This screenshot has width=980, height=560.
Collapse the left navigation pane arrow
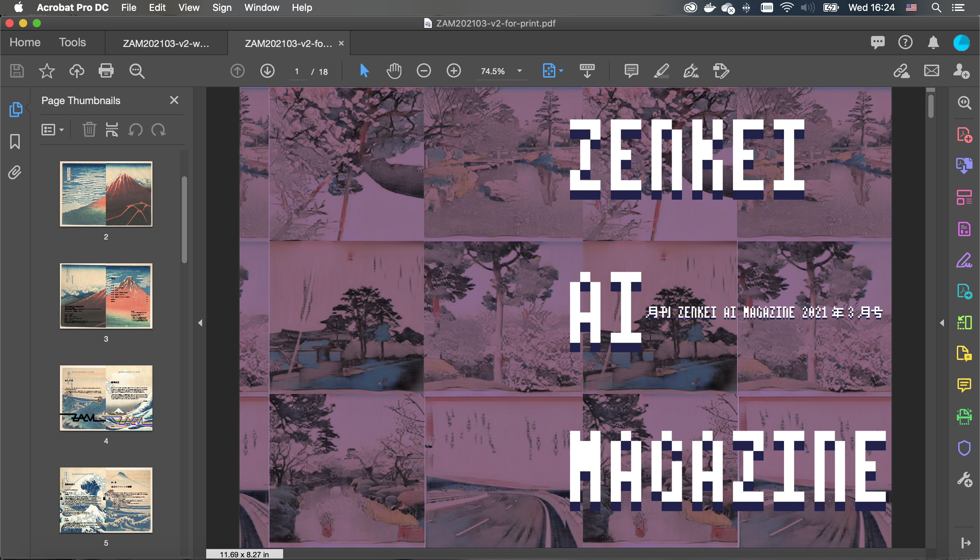click(x=200, y=323)
